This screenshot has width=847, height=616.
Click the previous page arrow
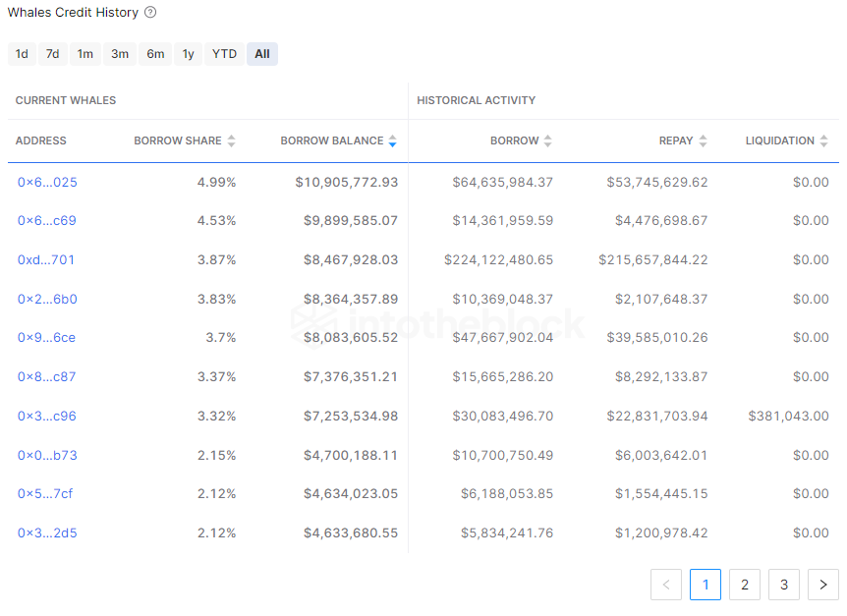pyautogui.click(x=666, y=585)
